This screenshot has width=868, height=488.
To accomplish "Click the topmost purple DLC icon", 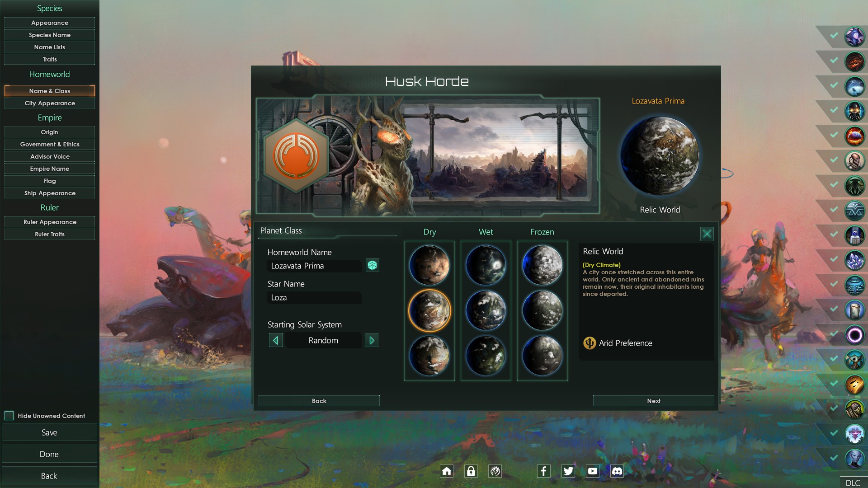I will tap(854, 37).
